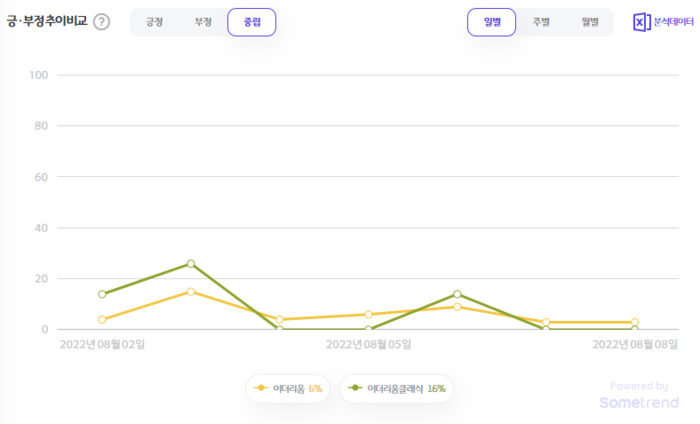Select the 중립 sentiment tab
The width and height of the screenshot is (700, 424).
tap(251, 22)
